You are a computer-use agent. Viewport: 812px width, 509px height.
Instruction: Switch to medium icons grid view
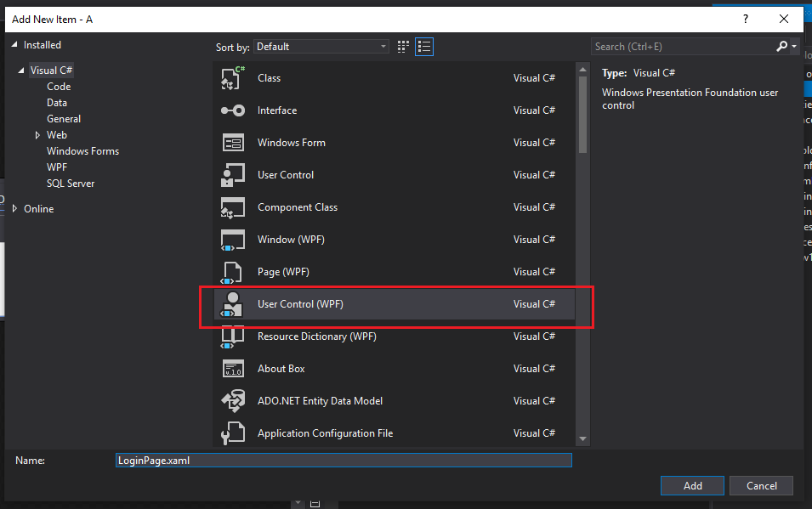(x=403, y=47)
